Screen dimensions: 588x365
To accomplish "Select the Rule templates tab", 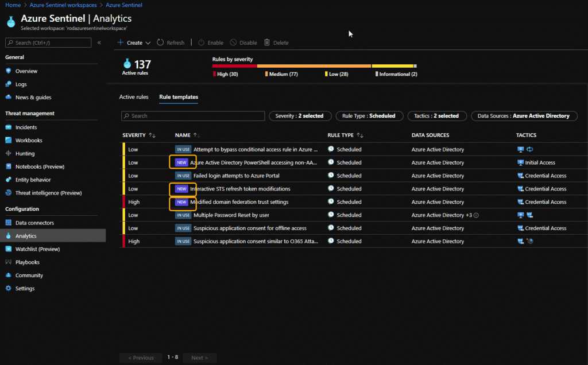I will [179, 97].
